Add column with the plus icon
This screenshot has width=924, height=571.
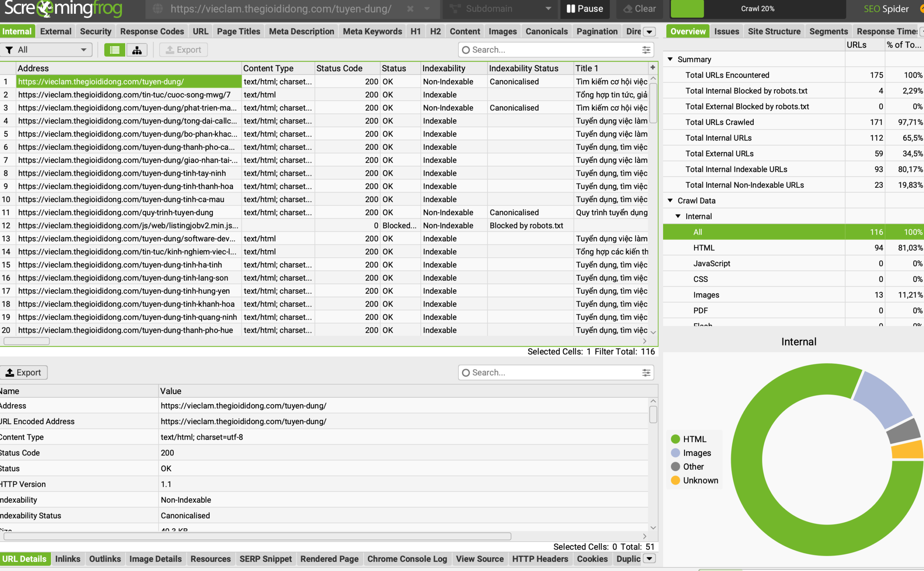tap(653, 67)
